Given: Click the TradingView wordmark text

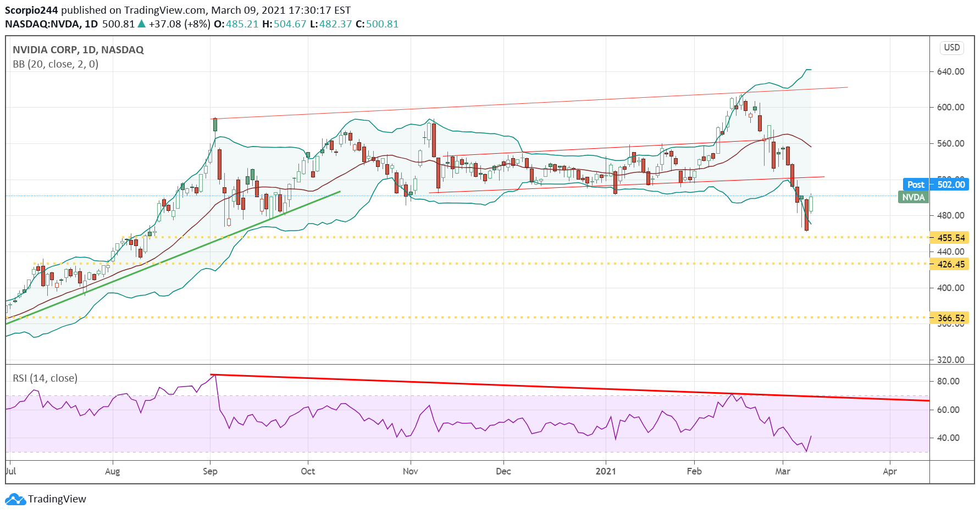Looking at the screenshot, I should click(x=57, y=499).
